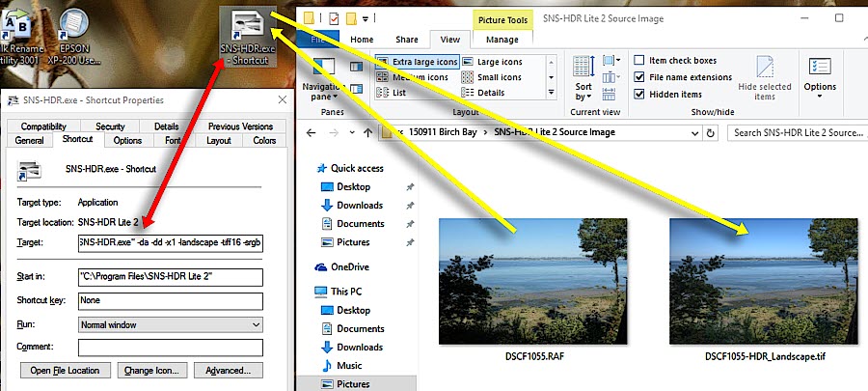Open the Sort by menu
The width and height of the screenshot is (868, 391).
pyautogui.click(x=583, y=78)
